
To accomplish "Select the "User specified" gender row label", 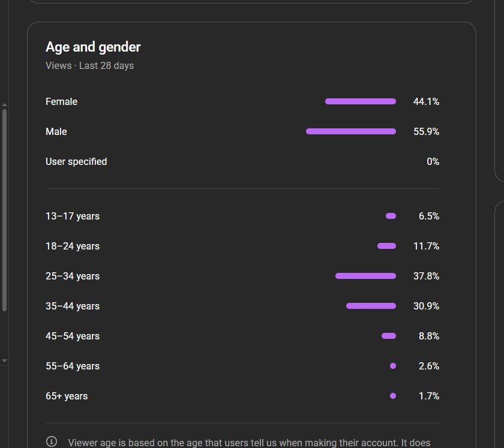I will coord(76,161).
